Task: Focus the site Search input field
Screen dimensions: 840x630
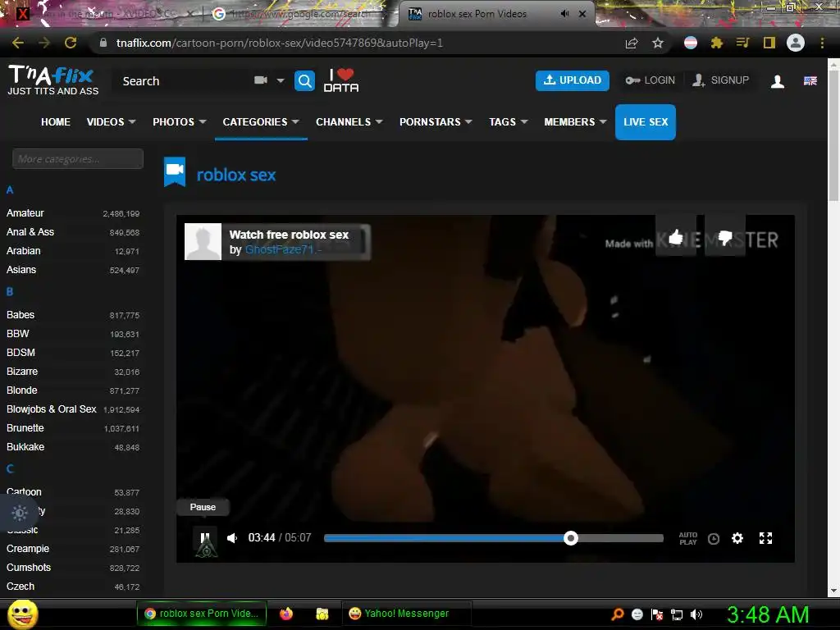Action: point(182,81)
